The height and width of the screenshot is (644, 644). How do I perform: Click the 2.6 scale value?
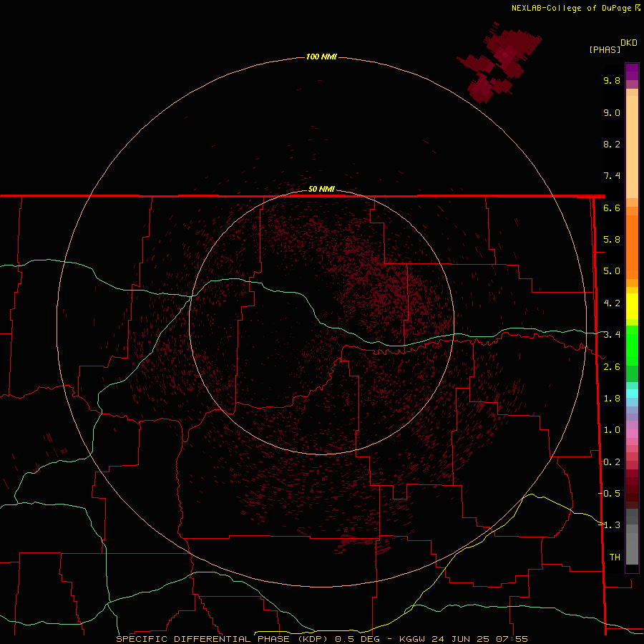(612, 367)
